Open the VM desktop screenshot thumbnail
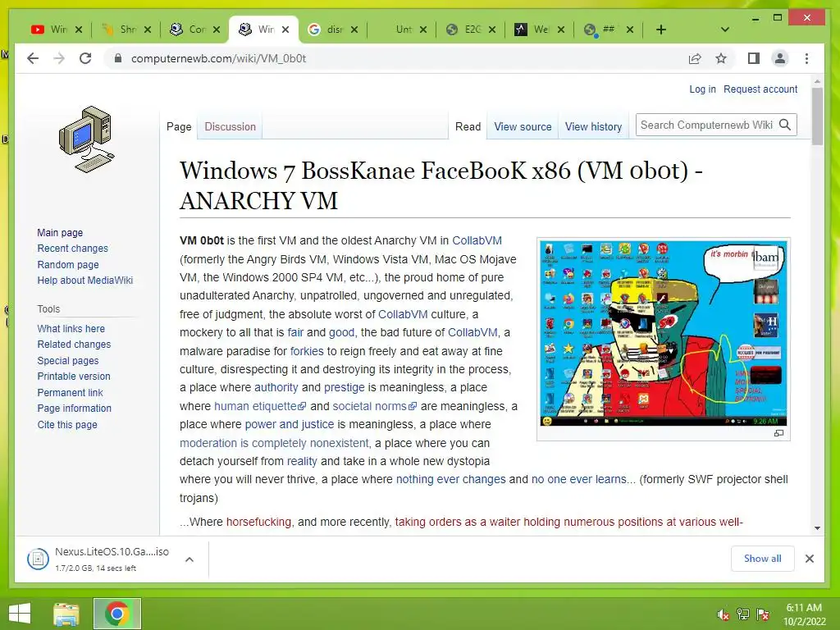This screenshot has width=840, height=630. (663, 333)
